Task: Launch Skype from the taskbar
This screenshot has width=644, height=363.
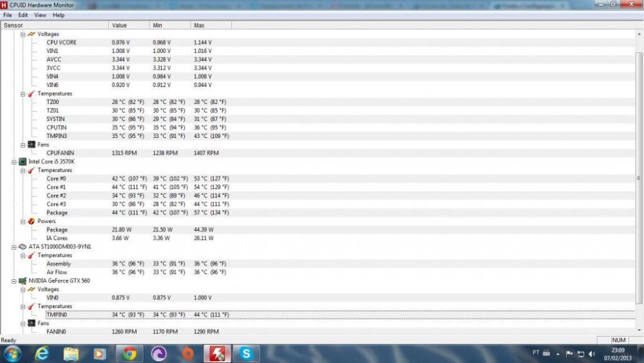Action: [x=245, y=353]
